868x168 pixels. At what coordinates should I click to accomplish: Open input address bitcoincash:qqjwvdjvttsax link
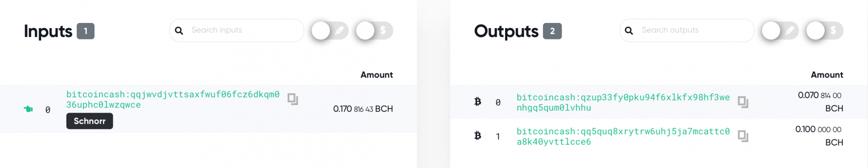pyautogui.click(x=173, y=100)
